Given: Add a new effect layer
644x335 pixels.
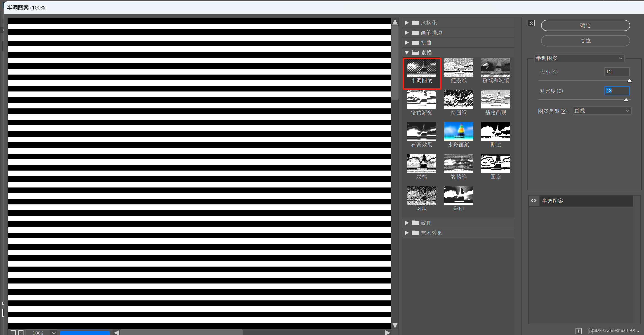Looking at the screenshot, I should [x=578, y=331].
